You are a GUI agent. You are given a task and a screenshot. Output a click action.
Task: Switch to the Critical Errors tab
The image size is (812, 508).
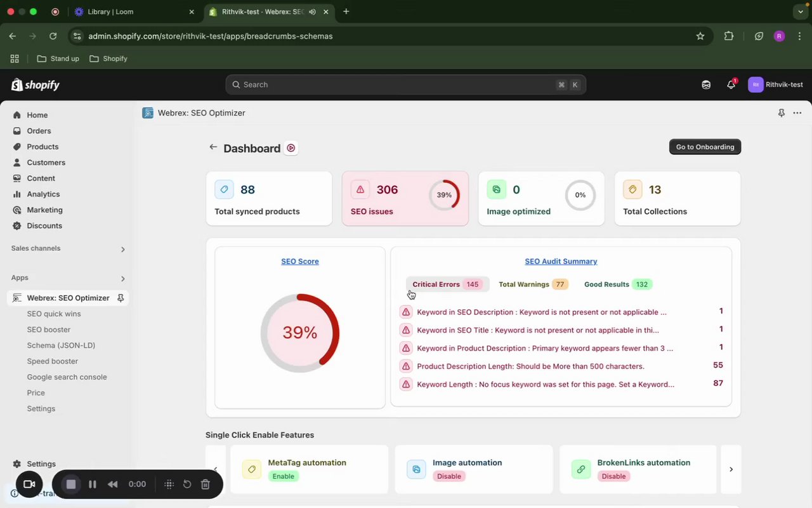point(447,284)
